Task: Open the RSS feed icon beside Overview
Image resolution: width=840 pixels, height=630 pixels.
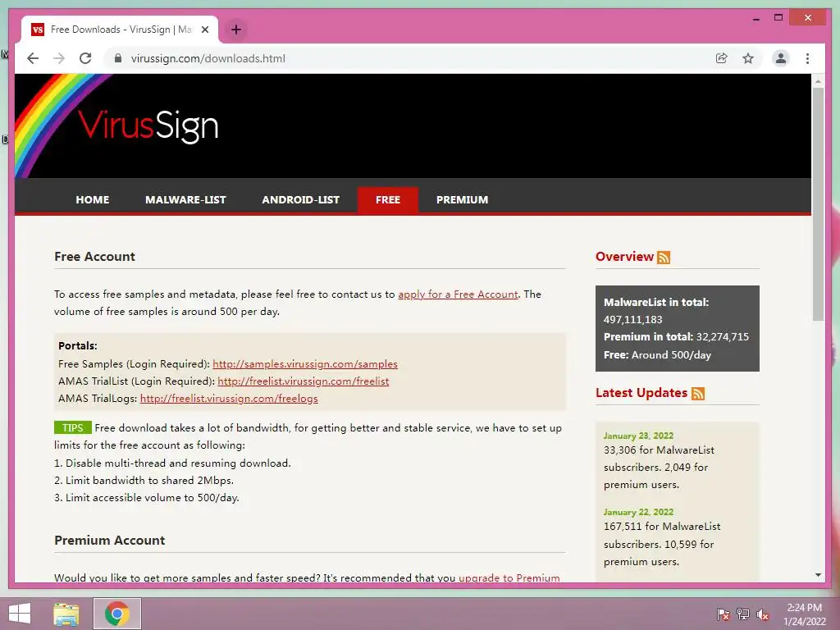Action: coord(664,257)
